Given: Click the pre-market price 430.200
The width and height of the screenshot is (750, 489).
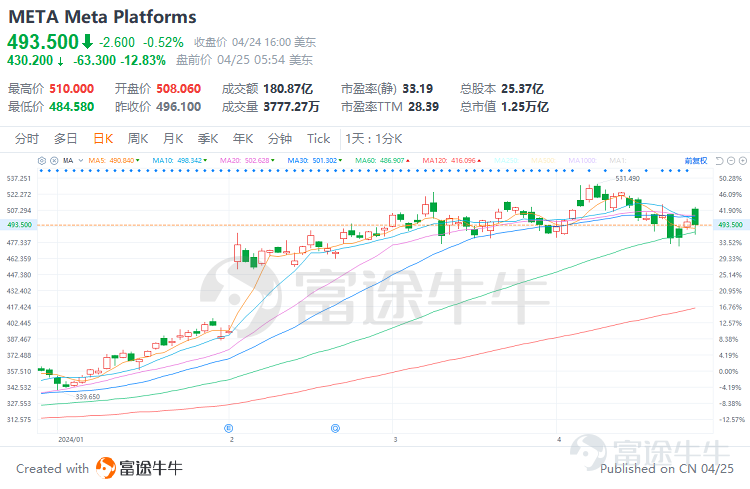Looking at the screenshot, I should pyautogui.click(x=30, y=60).
